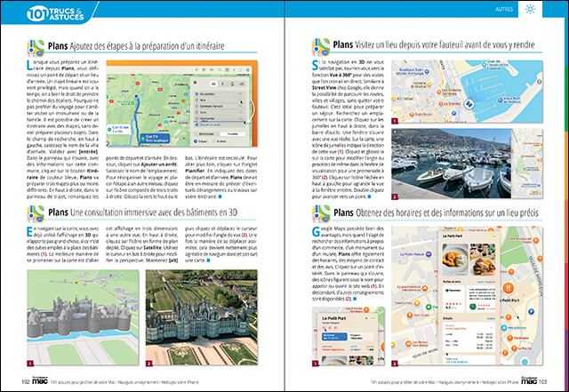Open the right dish photo in Le Petit Port panel
Screen dimensions: 569x392
pyautogui.click(x=483, y=260)
